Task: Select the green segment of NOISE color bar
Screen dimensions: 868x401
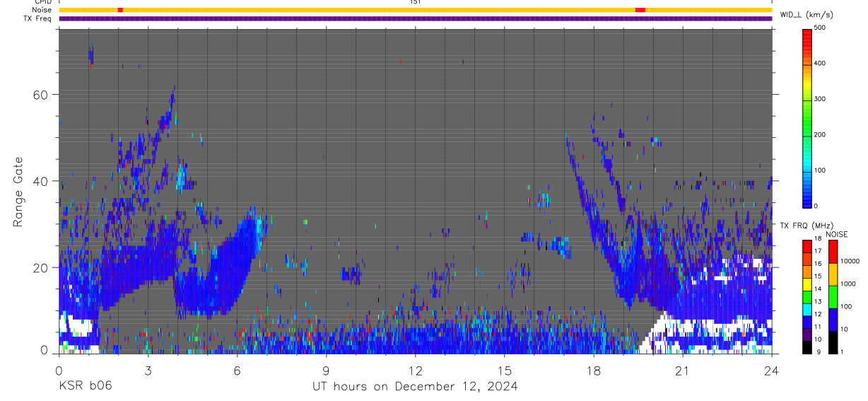Action: click(833, 297)
